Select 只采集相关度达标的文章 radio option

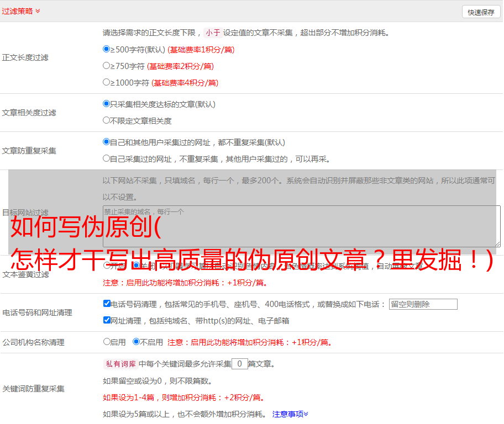click(x=107, y=104)
